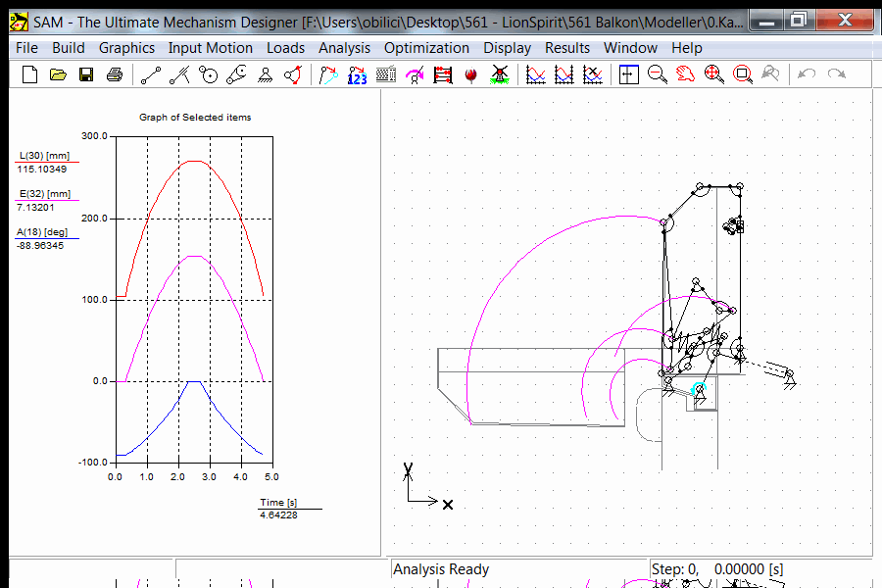
Task: Pick the fixed support tool
Action: click(265, 74)
